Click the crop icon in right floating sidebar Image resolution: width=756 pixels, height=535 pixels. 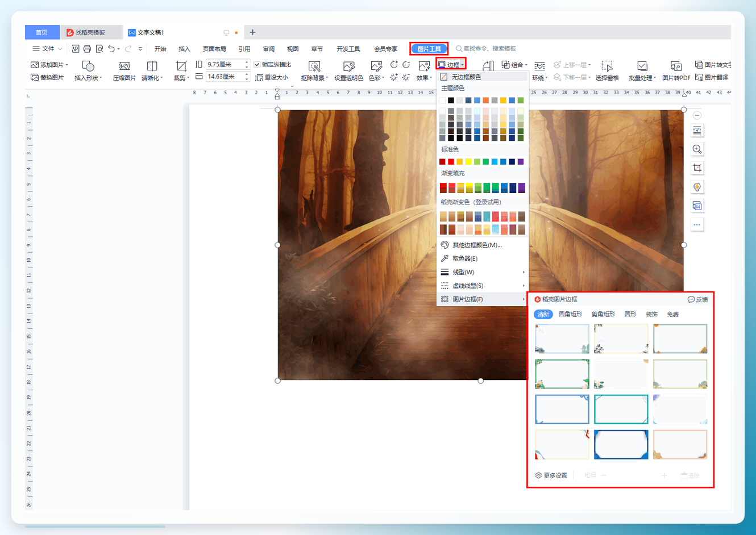[x=697, y=168]
